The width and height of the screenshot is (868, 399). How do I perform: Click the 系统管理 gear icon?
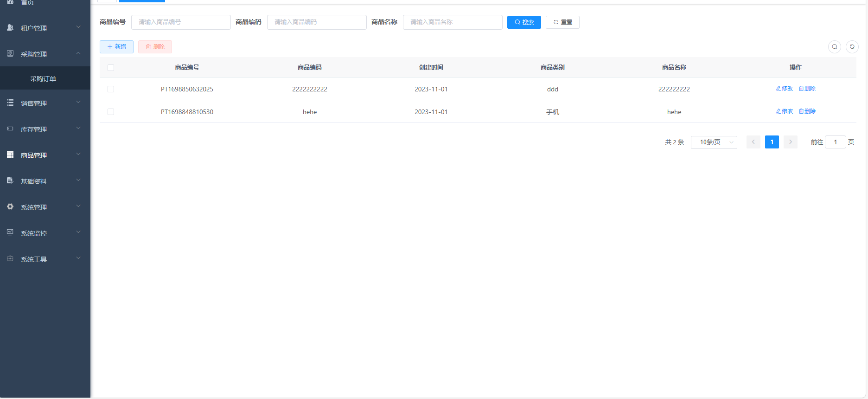[x=10, y=206]
